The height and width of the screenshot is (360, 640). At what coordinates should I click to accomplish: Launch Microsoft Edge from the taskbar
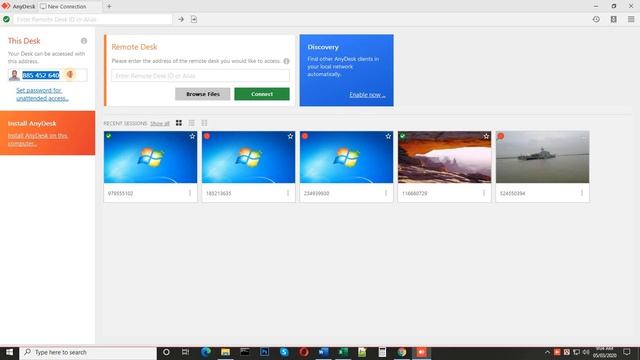(x=206, y=352)
